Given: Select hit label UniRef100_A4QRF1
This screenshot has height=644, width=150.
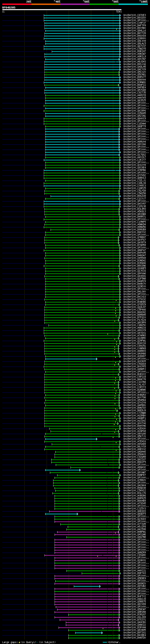Looking at the screenshot, I should [135, 418].
